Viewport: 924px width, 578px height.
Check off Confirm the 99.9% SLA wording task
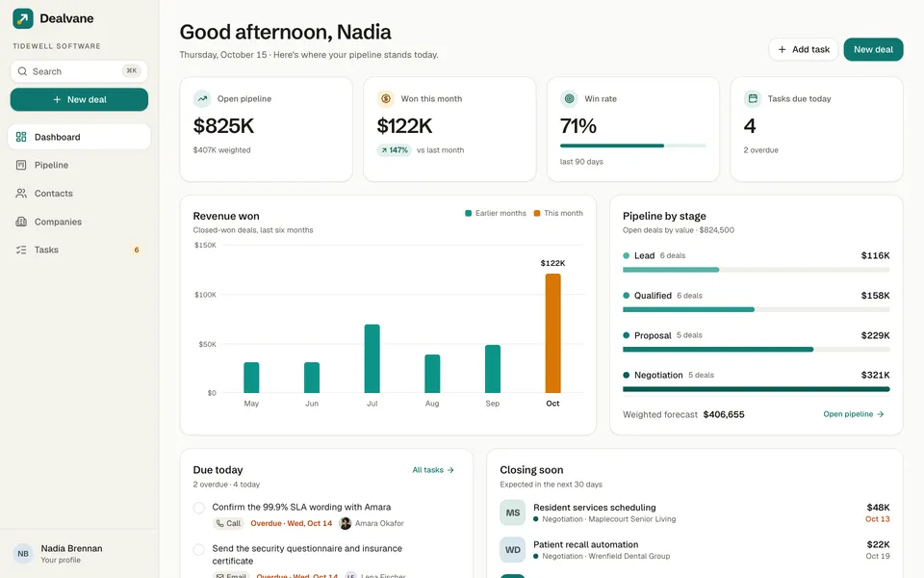coord(199,508)
